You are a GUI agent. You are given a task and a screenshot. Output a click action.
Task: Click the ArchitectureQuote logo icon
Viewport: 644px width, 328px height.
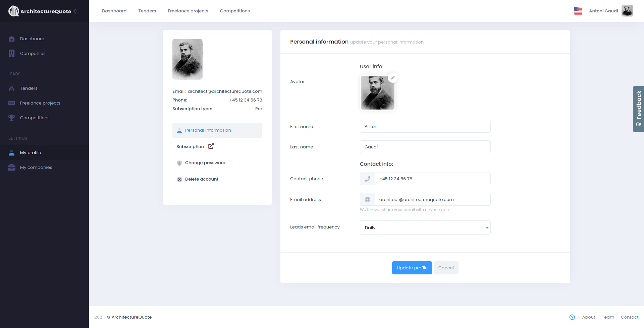14,11
